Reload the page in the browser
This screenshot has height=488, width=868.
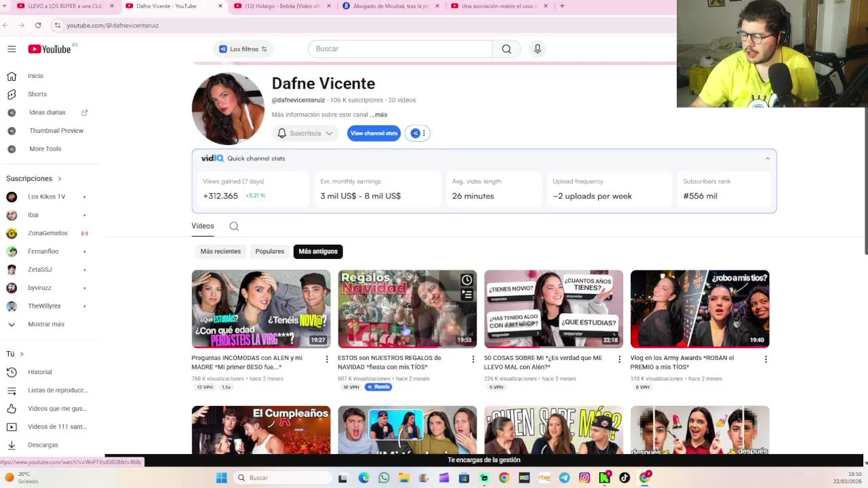38,25
